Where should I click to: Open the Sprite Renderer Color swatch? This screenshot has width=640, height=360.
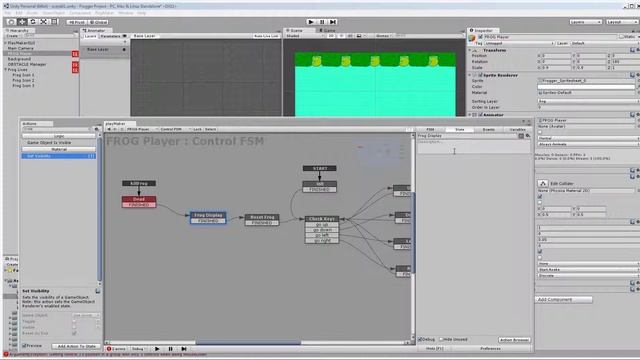point(587,87)
